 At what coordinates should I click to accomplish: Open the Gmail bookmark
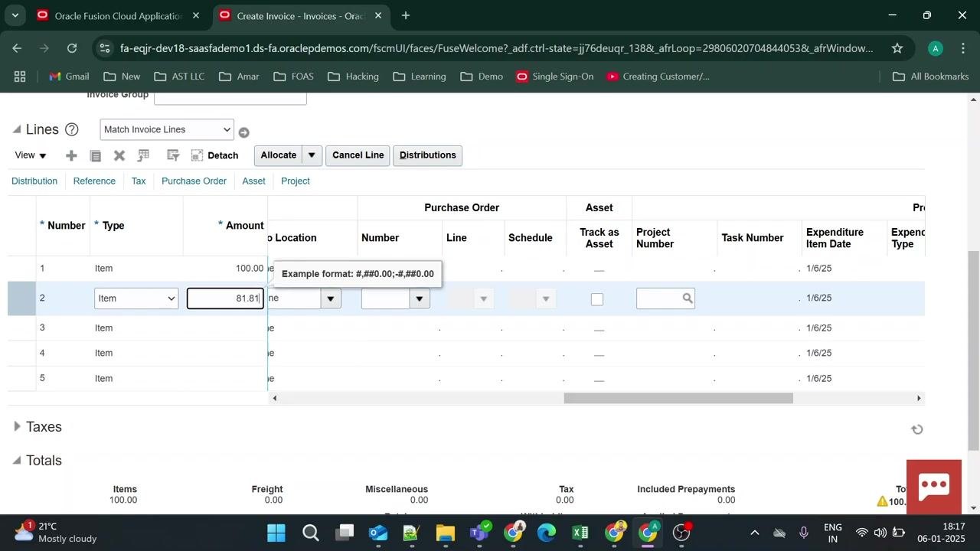coord(69,77)
